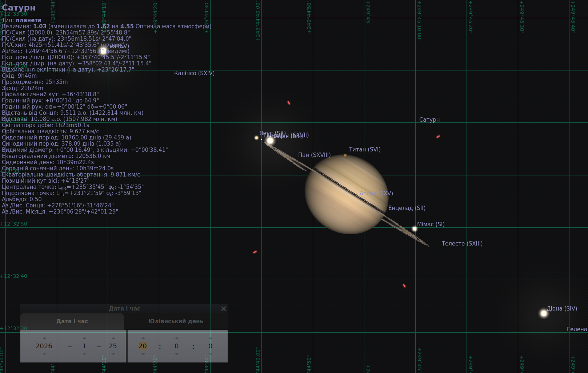Click the Телесто (SXIII) label
The height and width of the screenshot is (373, 588).
pyautogui.click(x=462, y=244)
